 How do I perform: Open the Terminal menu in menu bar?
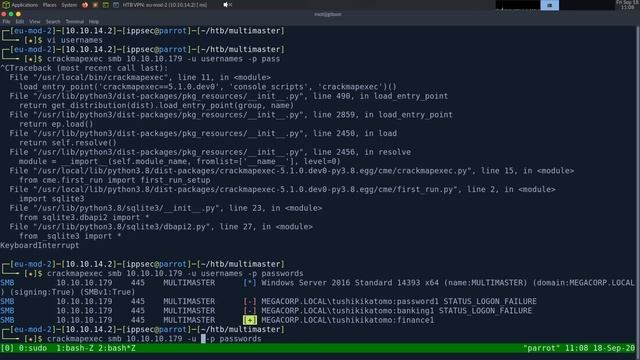(x=75, y=22)
